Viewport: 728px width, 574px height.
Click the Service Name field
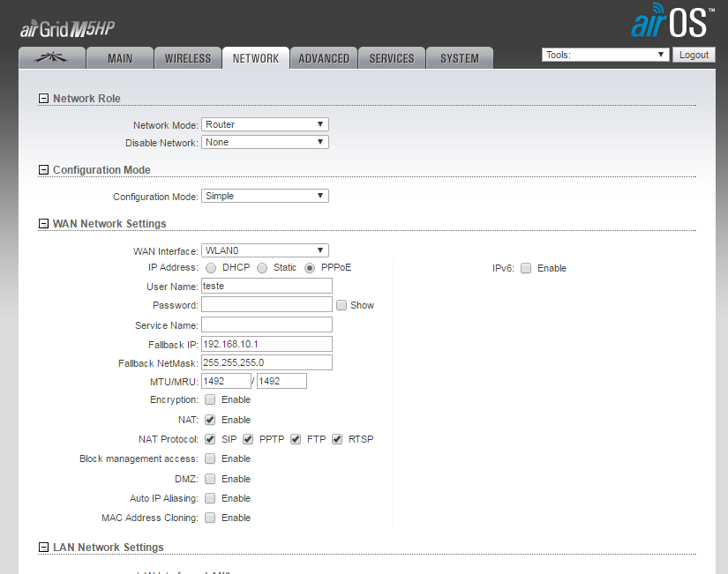coord(266,324)
